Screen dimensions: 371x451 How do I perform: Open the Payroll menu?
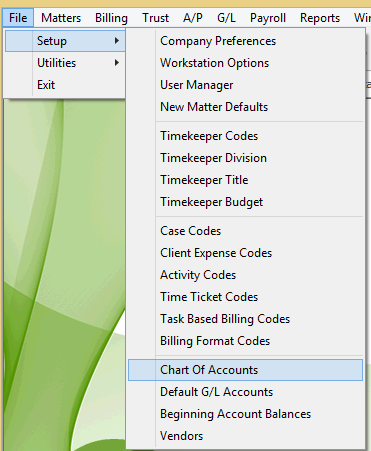pyautogui.click(x=268, y=18)
